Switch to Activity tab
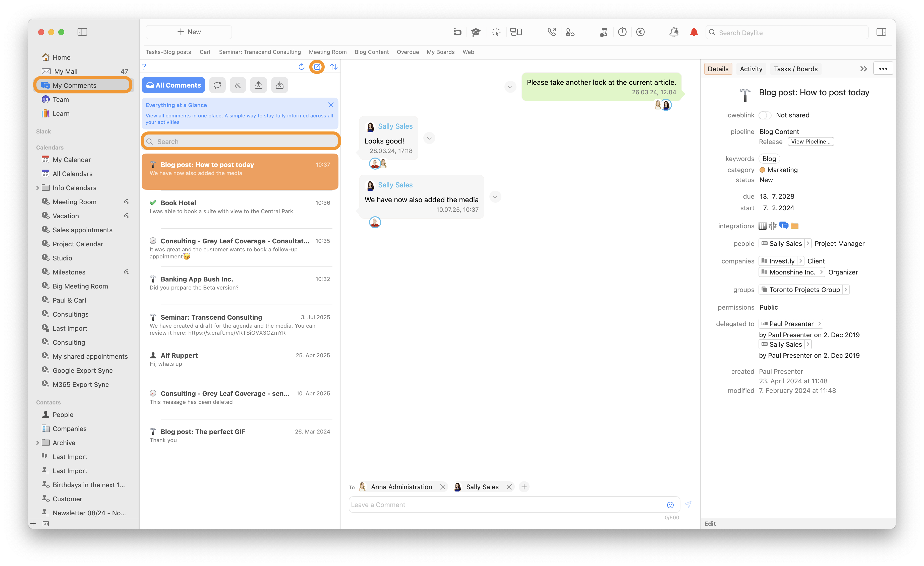Viewport: 924px width, 566px height. pyautogui.click(x=751, y=69)
